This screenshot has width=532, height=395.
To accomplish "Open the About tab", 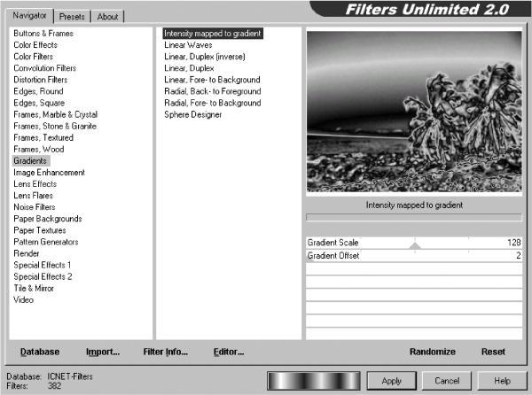I will pos(107,16).
